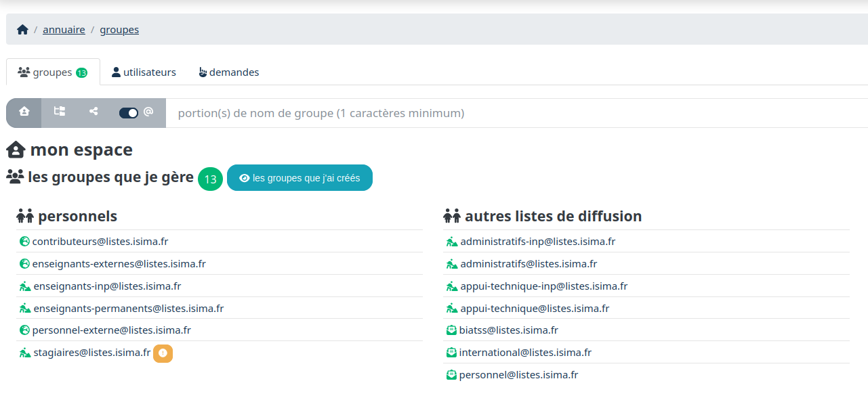Open the personnel-externe mailing list
868x400 pixels.
pos(110,330)
